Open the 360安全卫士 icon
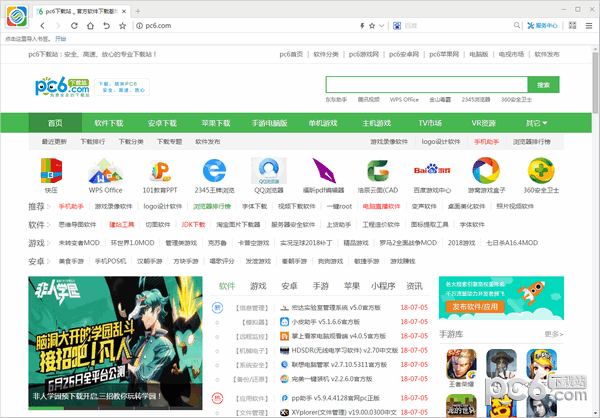600x418 pixels. pos(541,170)
